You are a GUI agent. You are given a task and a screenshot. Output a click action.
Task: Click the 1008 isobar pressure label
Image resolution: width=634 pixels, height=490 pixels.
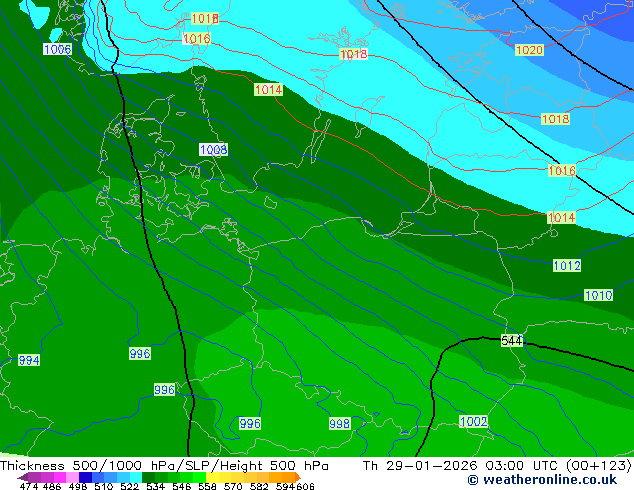[213, 150]
